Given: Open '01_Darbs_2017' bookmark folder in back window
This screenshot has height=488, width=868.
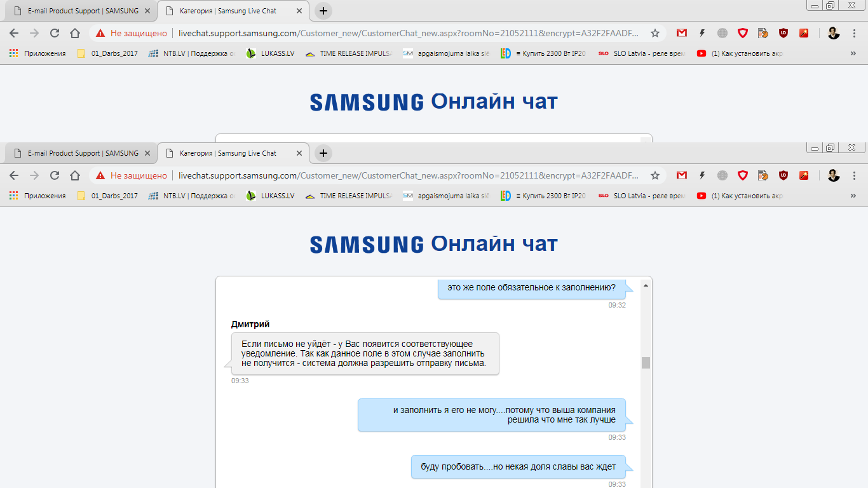Looking at the screenshot, I should point(107,53).
